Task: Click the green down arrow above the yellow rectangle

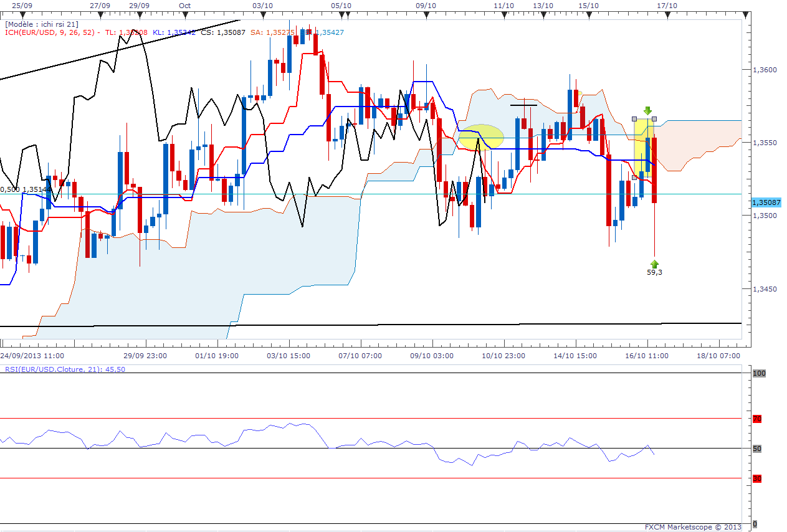Action: pos(648,111)
